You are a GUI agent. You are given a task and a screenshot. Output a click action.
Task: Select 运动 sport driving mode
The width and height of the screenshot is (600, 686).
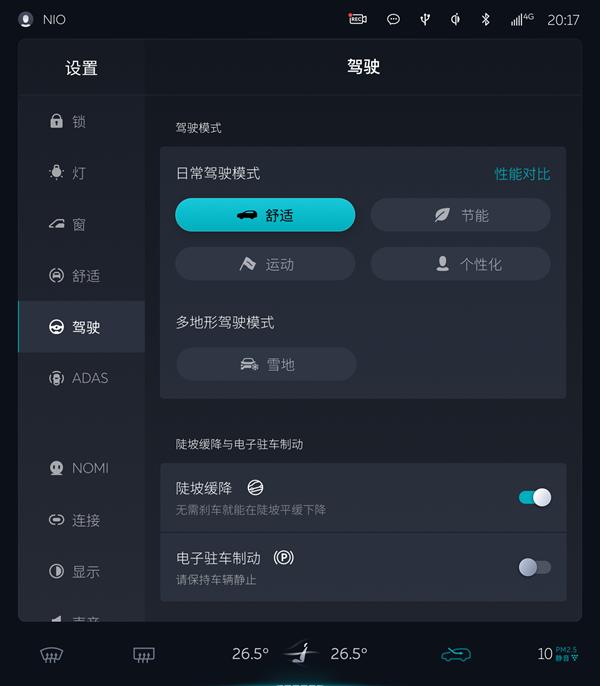(265, 264)
